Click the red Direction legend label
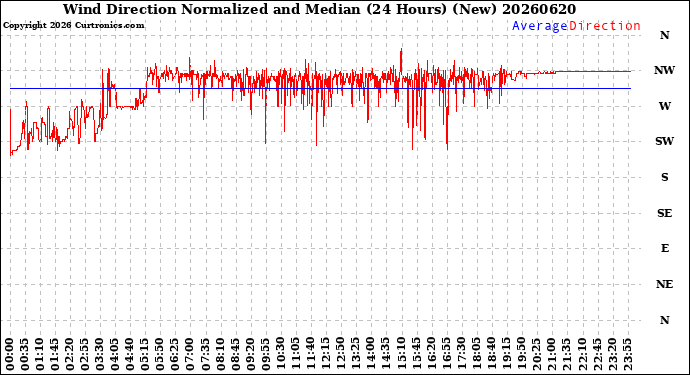 click(x=604, y=26)
